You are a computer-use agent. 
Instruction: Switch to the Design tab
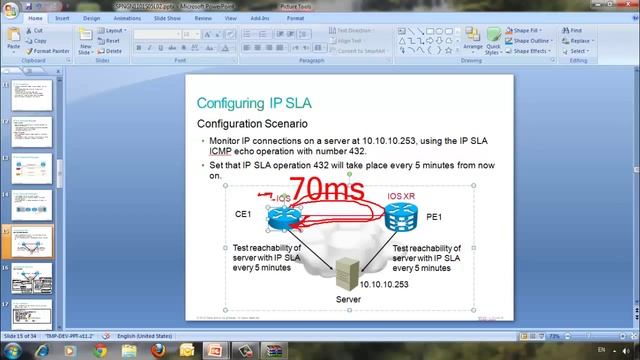(x=91, y=18)
